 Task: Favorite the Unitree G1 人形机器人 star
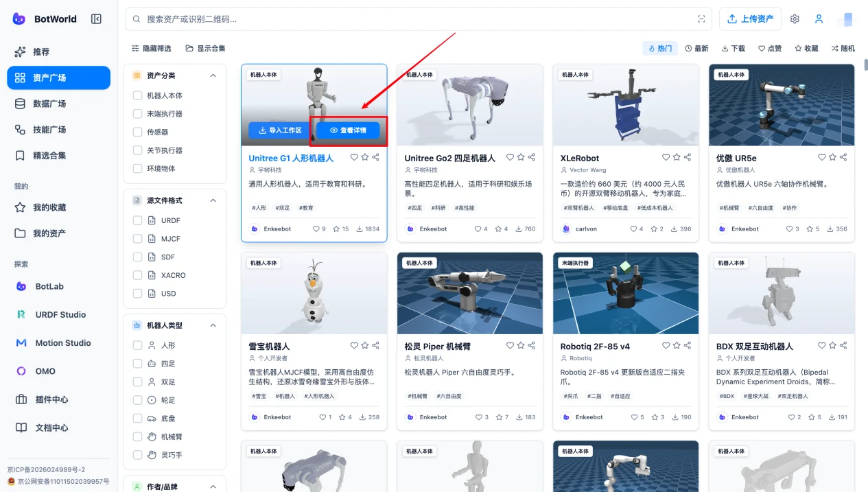pos(365,158)
